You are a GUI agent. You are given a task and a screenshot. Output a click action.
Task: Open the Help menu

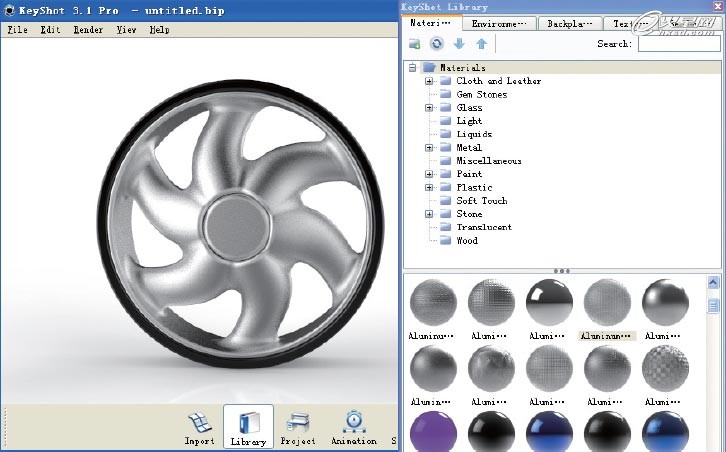159,30
